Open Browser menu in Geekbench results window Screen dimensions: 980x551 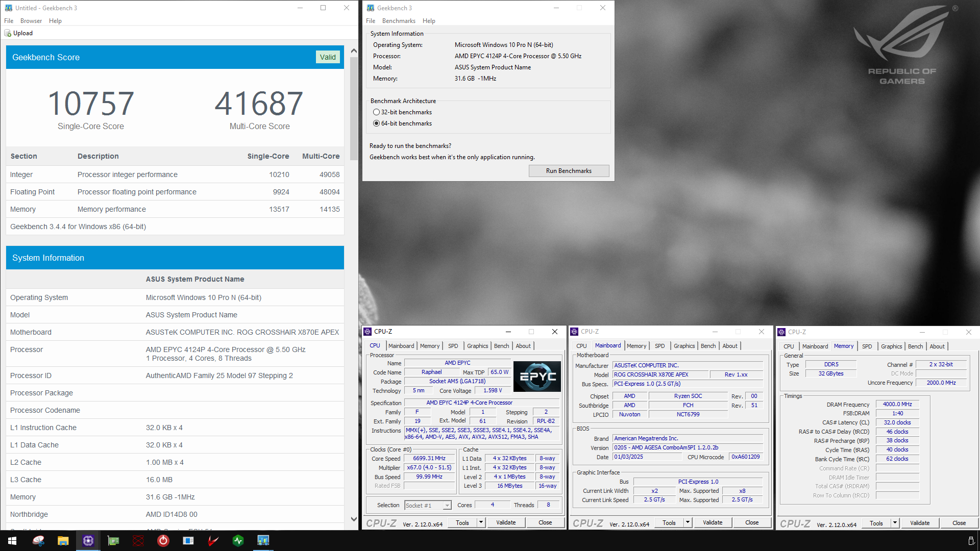click(x=31, y=21)
